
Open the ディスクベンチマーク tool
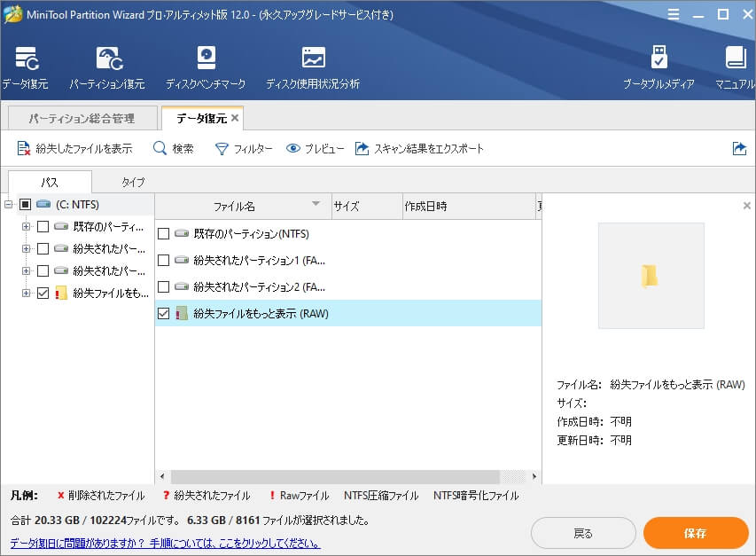point(206,67)
